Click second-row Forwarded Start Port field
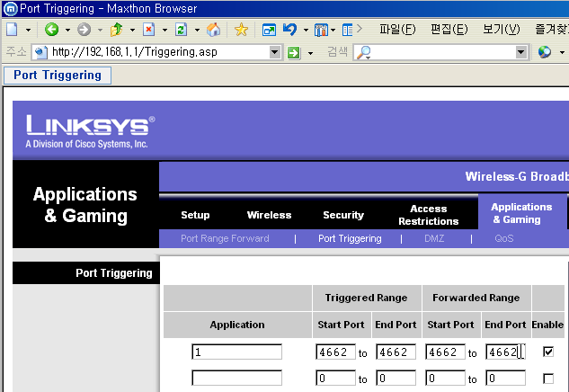This screenshot has width=569, height=392. point(445,378)
